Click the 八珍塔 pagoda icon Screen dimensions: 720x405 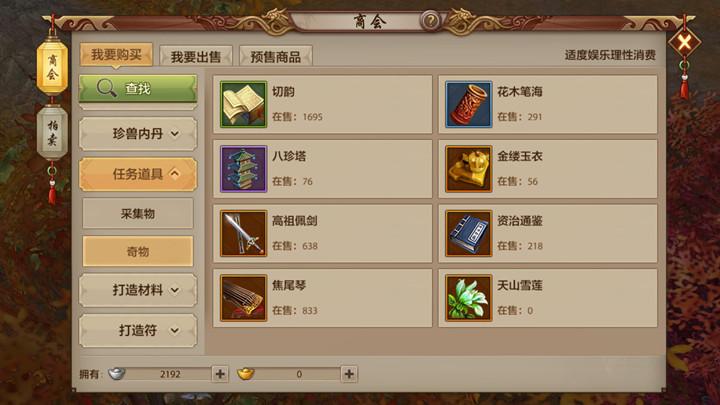(243, 169)
